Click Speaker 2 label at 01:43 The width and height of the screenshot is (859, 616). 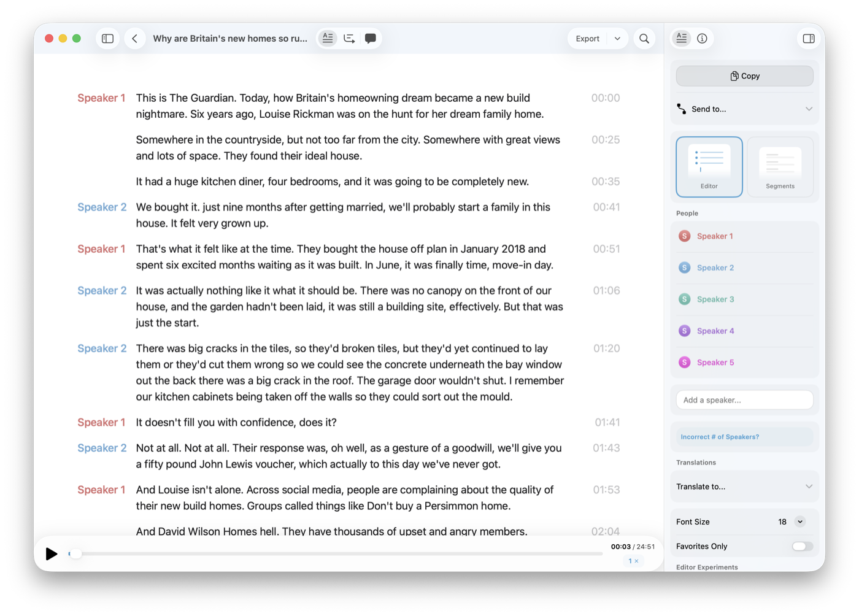[102, 449]
